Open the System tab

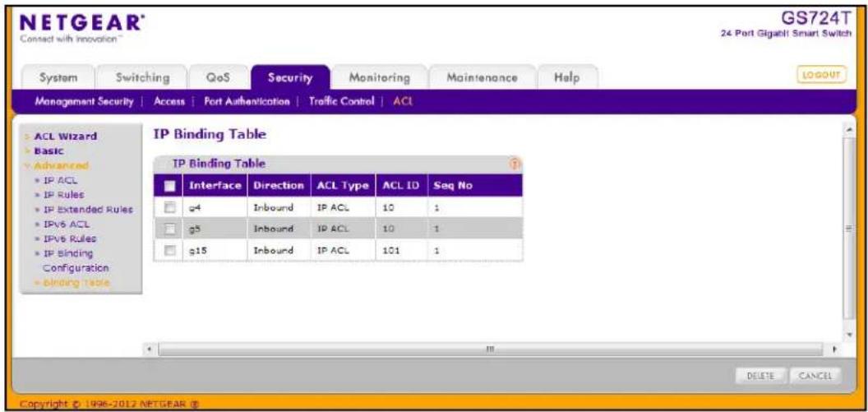[x=58, y=78]
